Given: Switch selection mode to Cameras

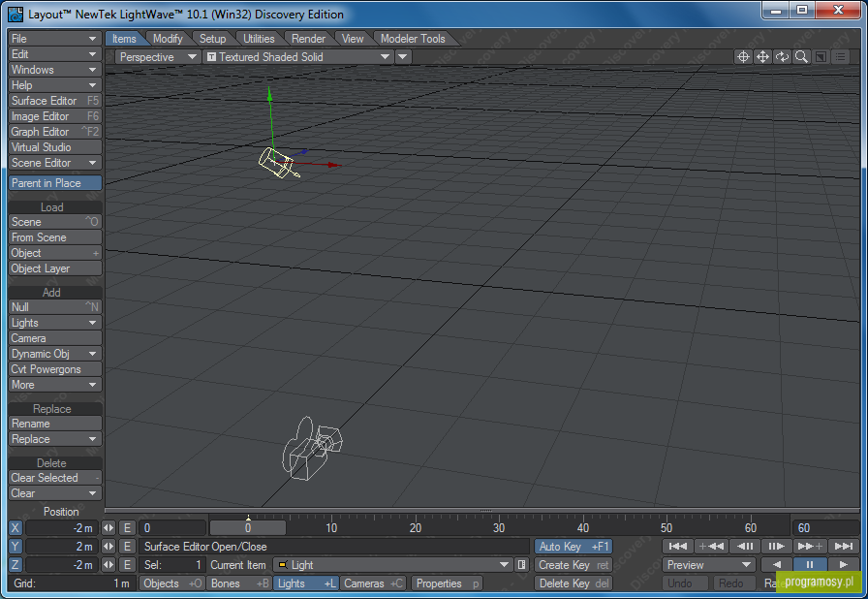Looking at the screenshot, I should (373, 583).
